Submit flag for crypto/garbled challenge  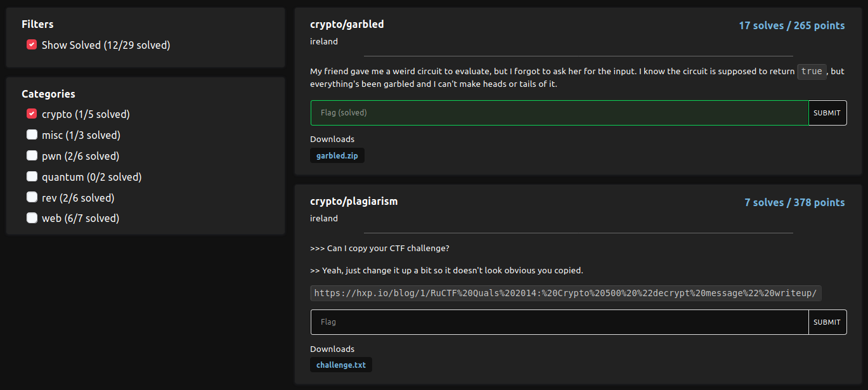[x=827, y=113]
